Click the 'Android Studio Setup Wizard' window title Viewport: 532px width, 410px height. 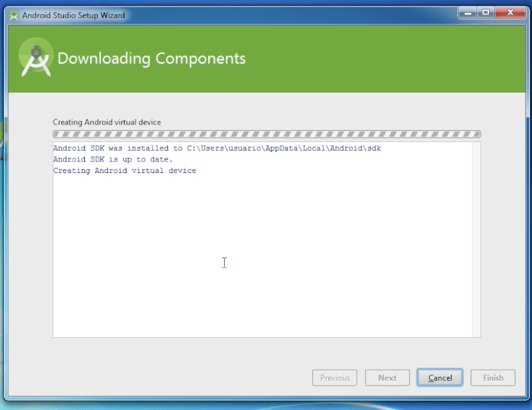[73, 15]
